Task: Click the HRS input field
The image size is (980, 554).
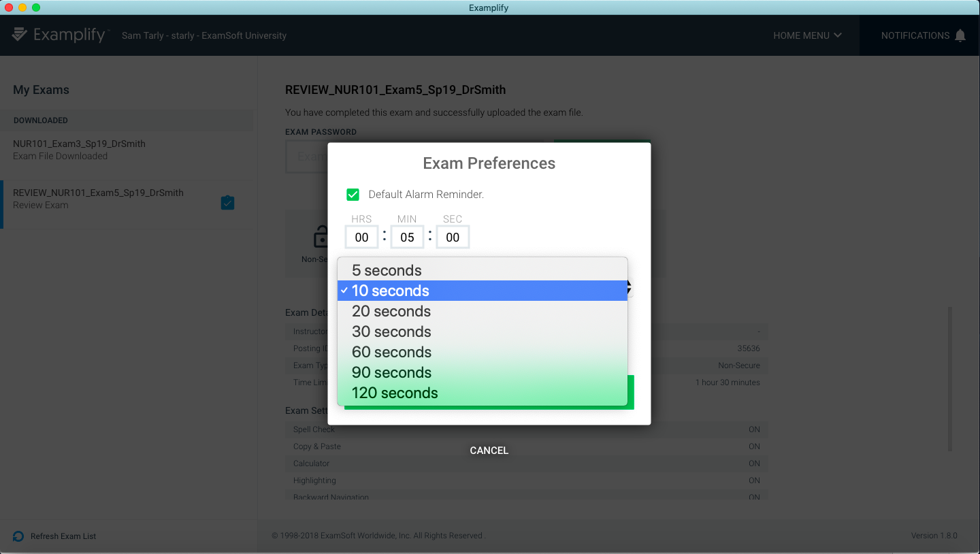Action: pos(361,237)
